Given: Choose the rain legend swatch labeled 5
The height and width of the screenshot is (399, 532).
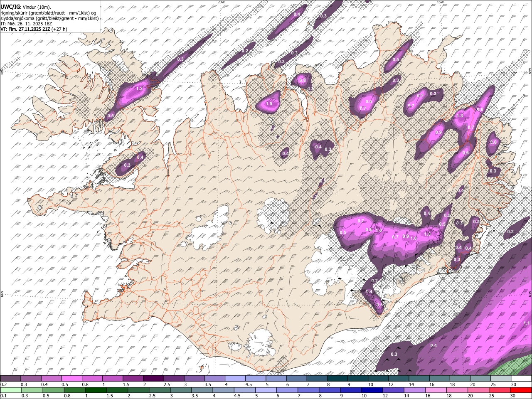Looking at the screenshot, I should [266, 390].
